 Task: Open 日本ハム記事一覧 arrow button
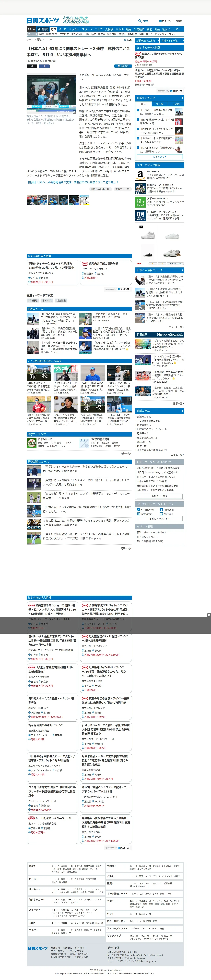pyautogui.click(x=101, y=189)
